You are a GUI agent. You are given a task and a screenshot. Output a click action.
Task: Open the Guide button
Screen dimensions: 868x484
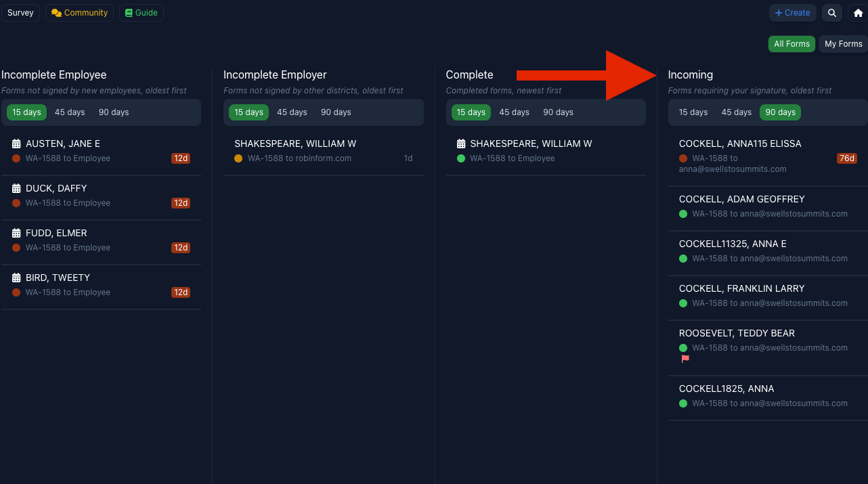141,13
